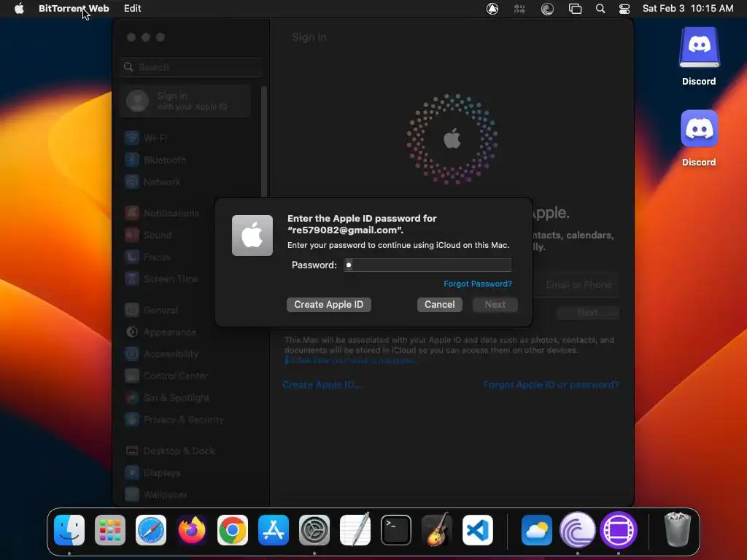747x560 pixels.
Task: Open the Edit menu
Action: tap(133, 9)
